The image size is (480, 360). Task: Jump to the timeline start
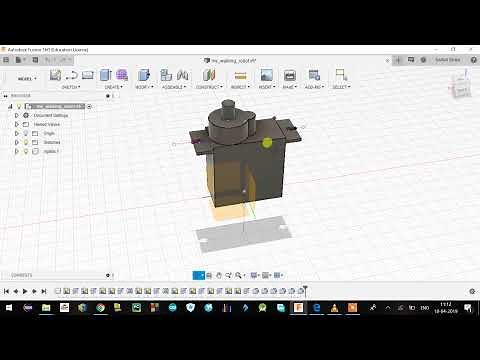tap(6, 291)
